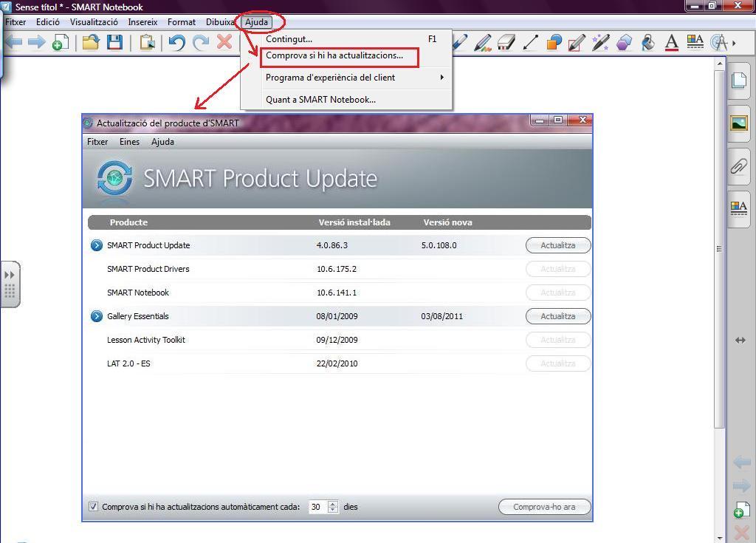The image size is (756, 543).
Task: Increase the update interval days stepper
Action: [x=333, y=503]
